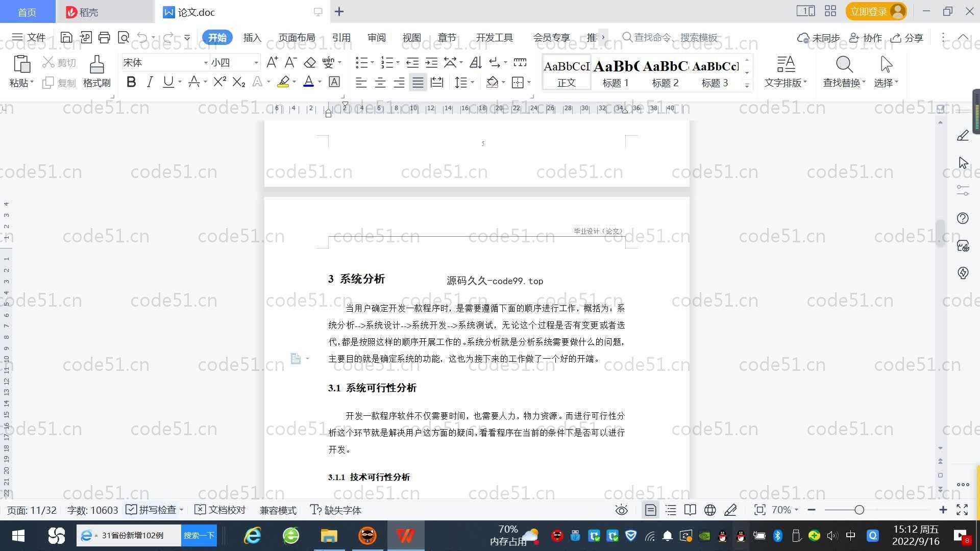Toggle justify text alignment button

tap(418, 83)
